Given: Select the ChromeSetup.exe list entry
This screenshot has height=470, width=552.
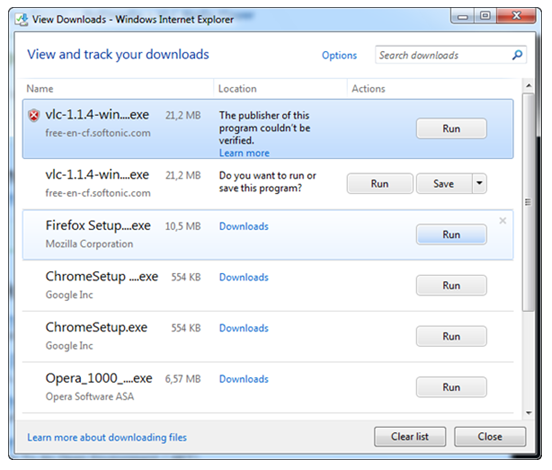Looking at the screenshot, I should [x=268, y=337].
